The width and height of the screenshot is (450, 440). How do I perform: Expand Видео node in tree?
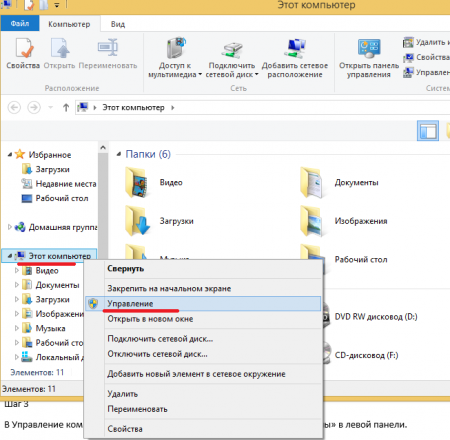coord(17,270)
